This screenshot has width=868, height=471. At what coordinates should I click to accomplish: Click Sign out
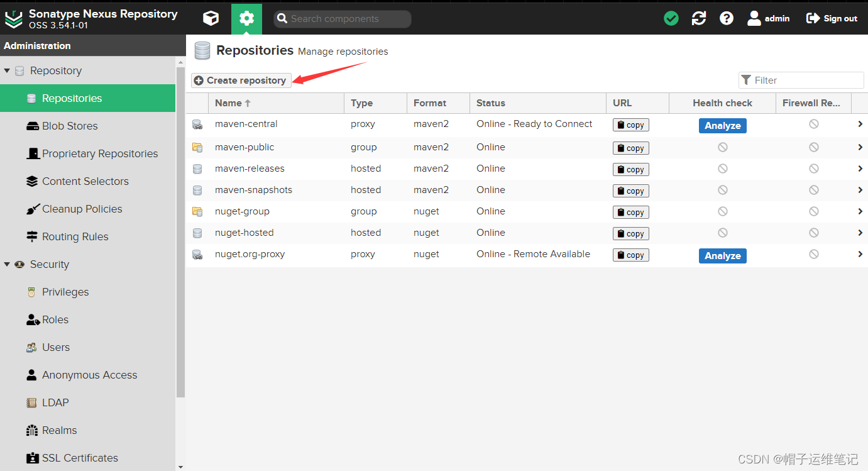832,18
